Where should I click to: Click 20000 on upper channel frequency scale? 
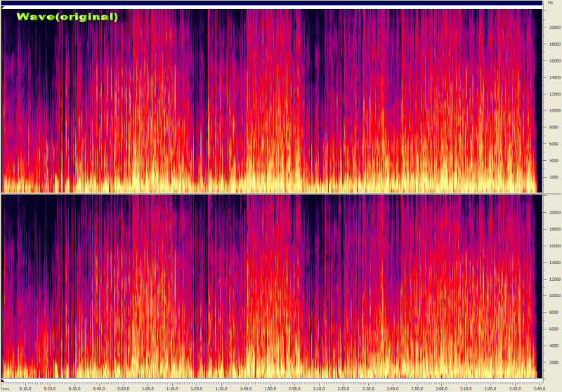pyautogui.click(x=554, y=27)
